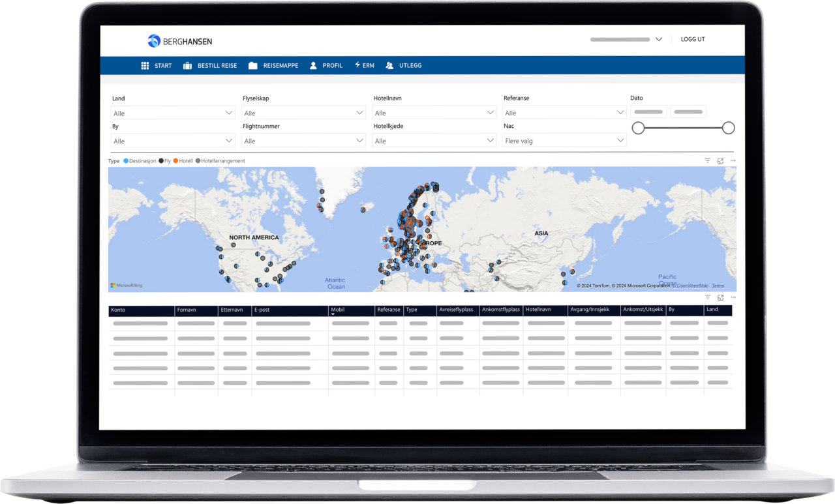Screen dimensions: 835x504
Task: Open table visual filter icon
Action: (708, 297)
